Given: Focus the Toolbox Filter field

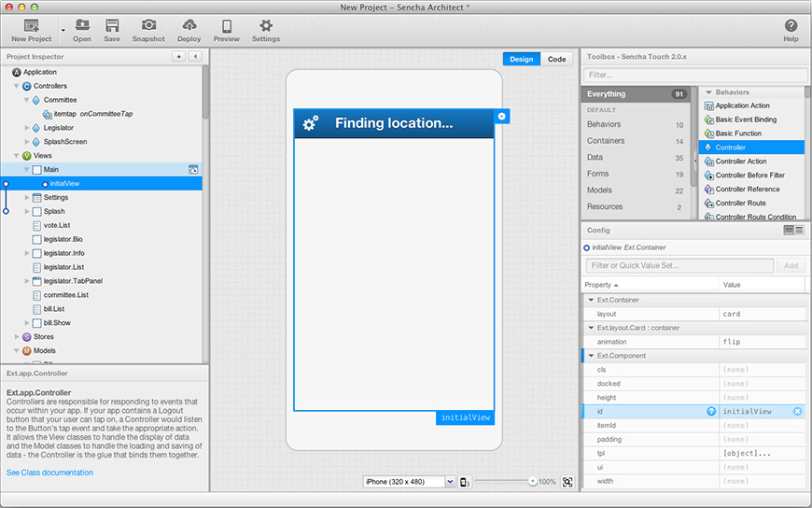Looking at the screenshot, I should click(695, 75).
